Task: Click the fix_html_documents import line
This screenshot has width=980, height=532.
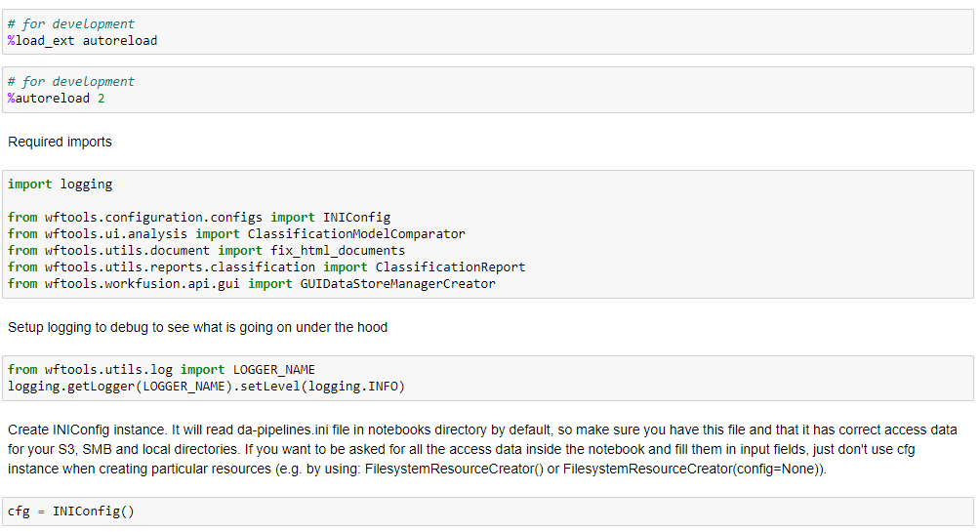Action: point(206,251)
